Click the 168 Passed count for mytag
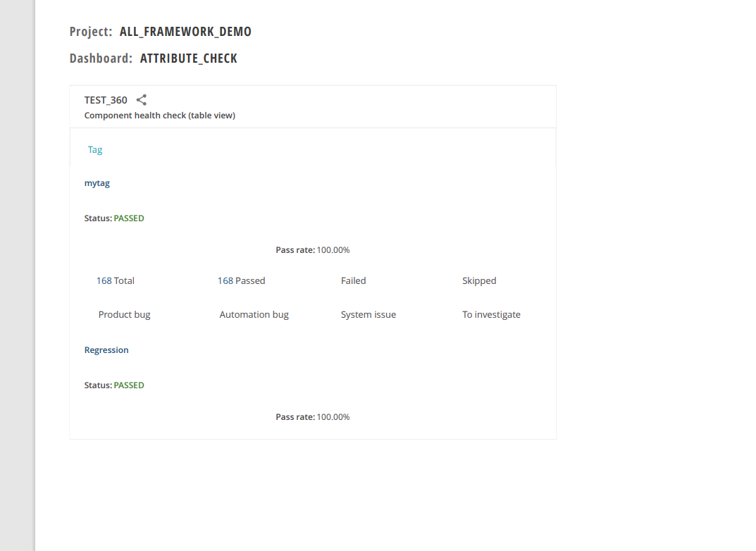This screenshot has height=551, width=756. 241,280
